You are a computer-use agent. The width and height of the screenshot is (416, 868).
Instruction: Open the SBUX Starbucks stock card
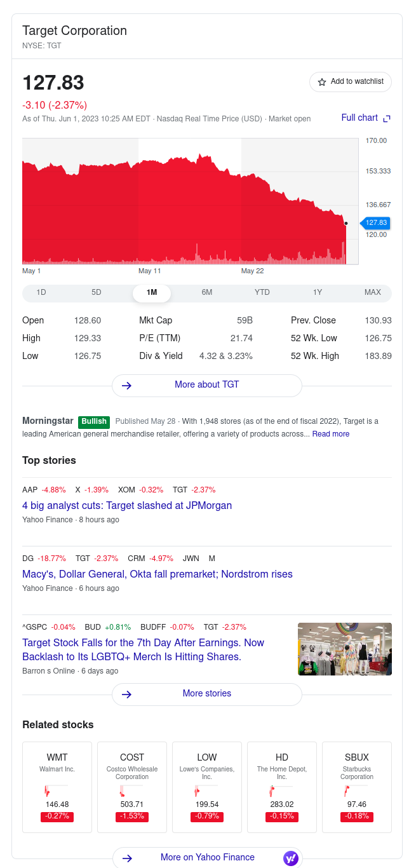coord(357,787)
